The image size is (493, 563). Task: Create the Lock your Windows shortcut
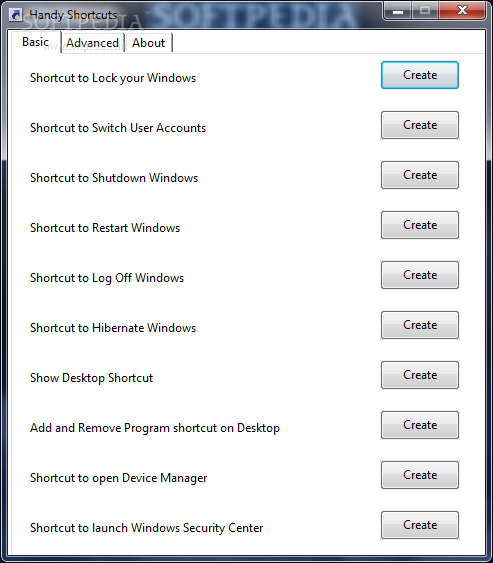tap(420, 75)
